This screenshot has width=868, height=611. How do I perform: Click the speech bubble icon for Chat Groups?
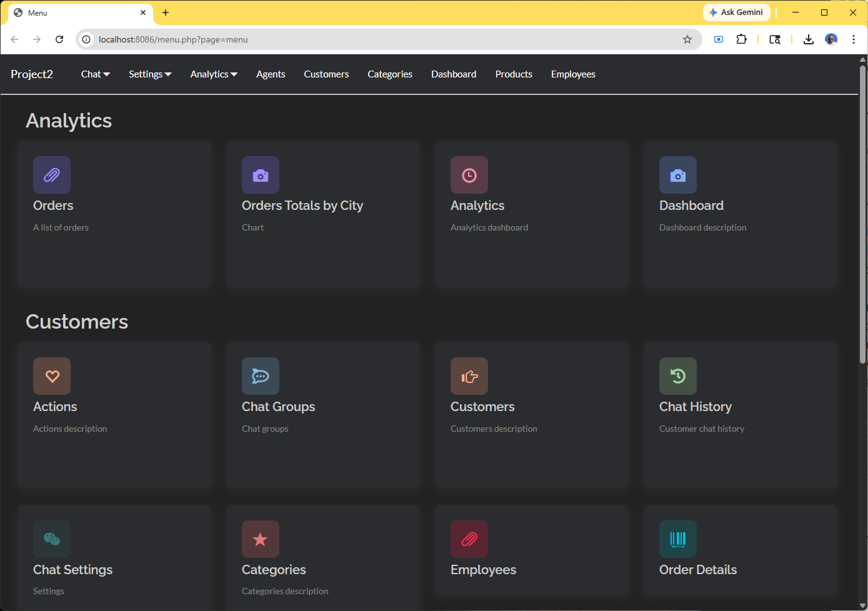coord(261,376)
